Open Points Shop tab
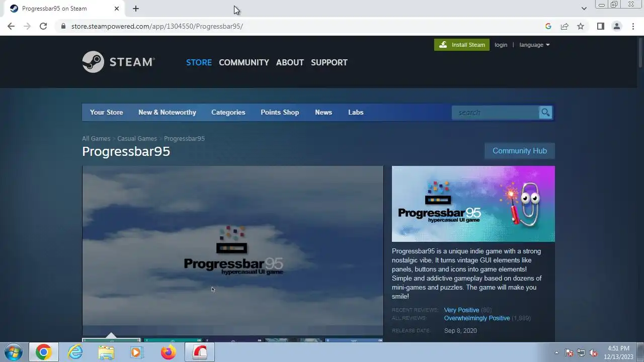Screen dimensions: 644x362 click(280, 112)
